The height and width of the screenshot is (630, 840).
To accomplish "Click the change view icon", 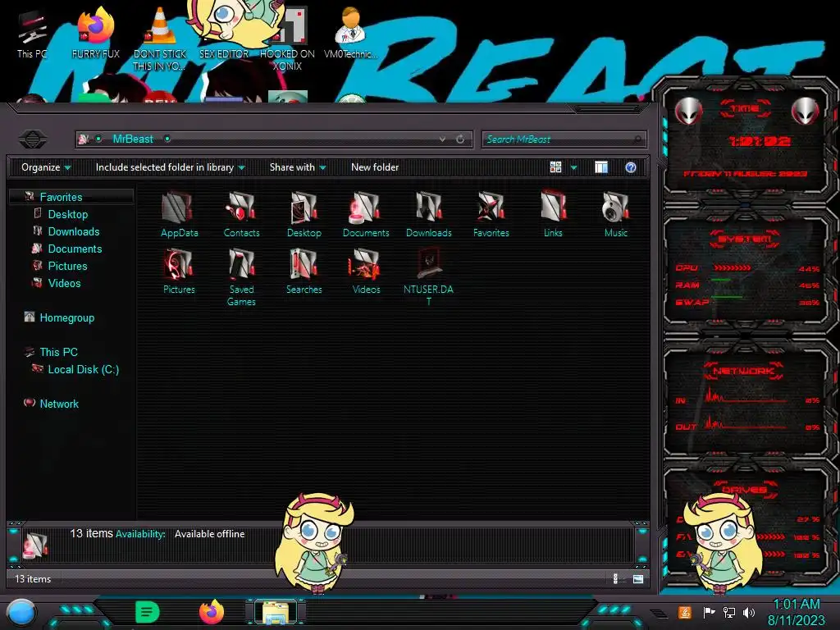I will click(555, 167).
